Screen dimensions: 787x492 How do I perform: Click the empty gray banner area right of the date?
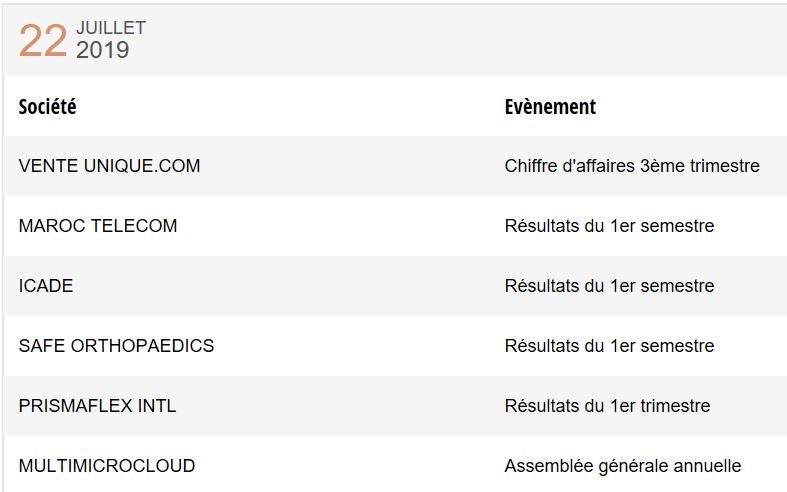click(450, 40)
